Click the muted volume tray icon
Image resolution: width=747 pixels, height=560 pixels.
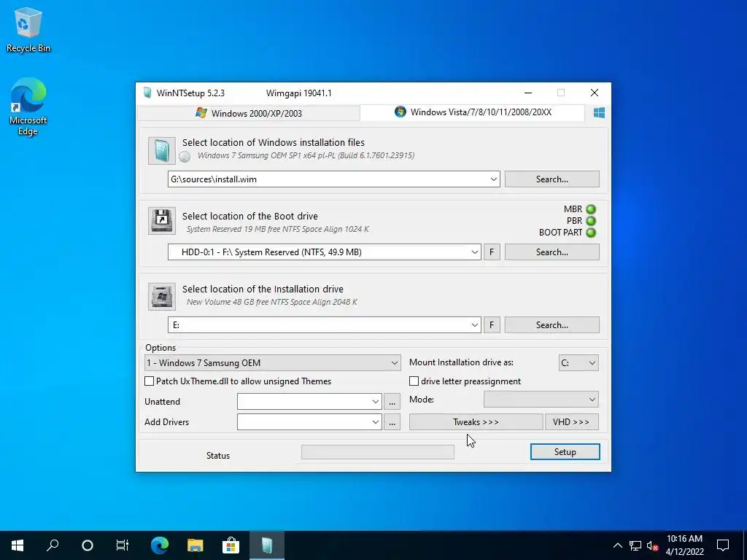click(652, 545)
